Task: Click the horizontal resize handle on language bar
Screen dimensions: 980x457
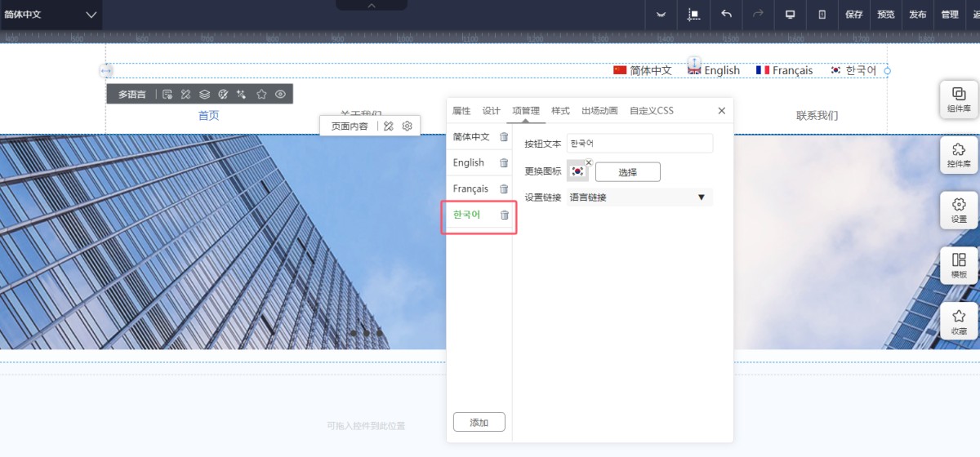Action: tap(105, 71)
